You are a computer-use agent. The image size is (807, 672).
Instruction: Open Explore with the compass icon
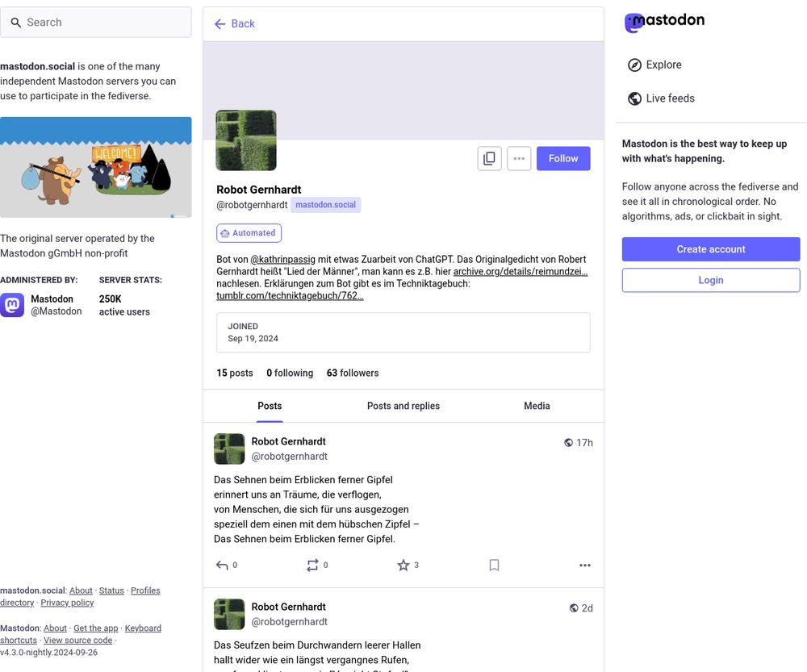(634, 65)
